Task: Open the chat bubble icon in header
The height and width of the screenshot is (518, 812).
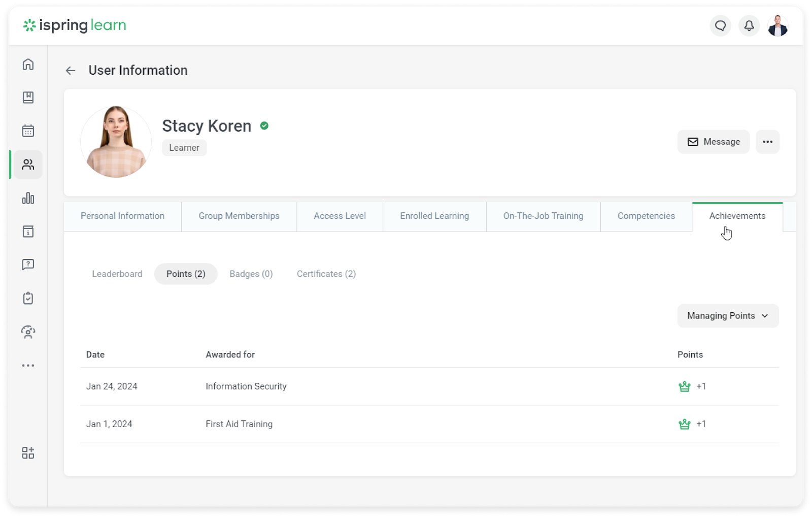Action: 720,25
